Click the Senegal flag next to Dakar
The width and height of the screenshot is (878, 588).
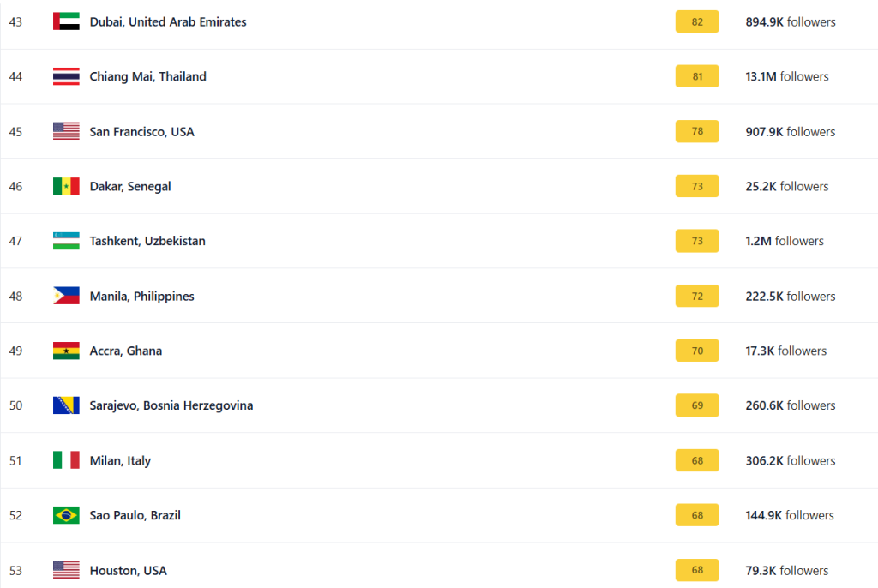click(66, 186)
